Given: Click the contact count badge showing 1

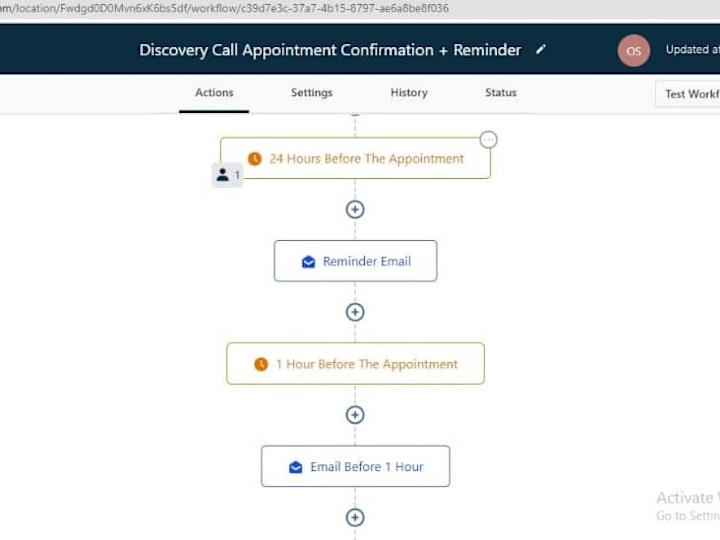Looking at the screenshot, I should coord(228,175).
